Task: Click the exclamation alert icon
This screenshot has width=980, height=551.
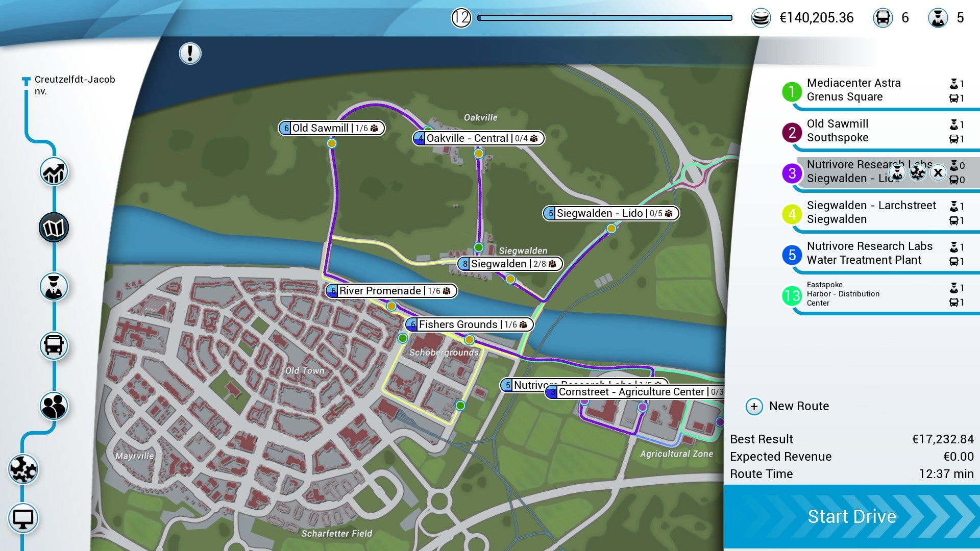Action: pos(190,54)
